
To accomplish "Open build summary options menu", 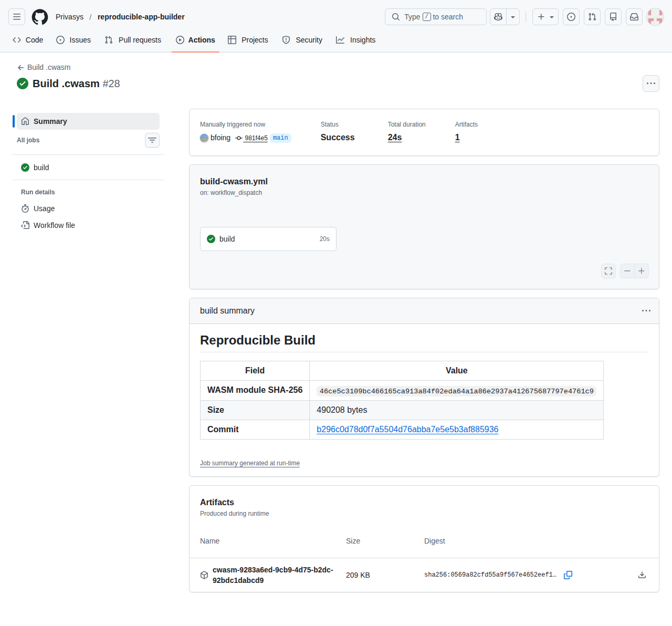I will pos(646,311).
